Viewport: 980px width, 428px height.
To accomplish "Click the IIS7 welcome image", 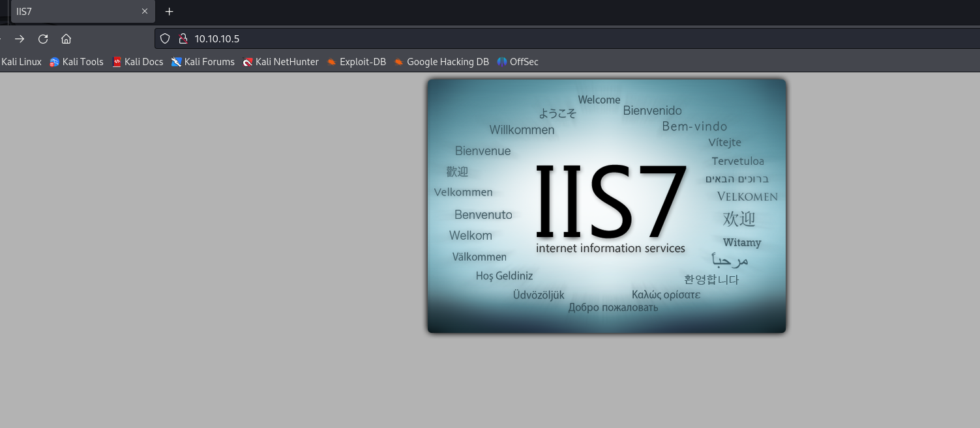I will coord(606,206).
